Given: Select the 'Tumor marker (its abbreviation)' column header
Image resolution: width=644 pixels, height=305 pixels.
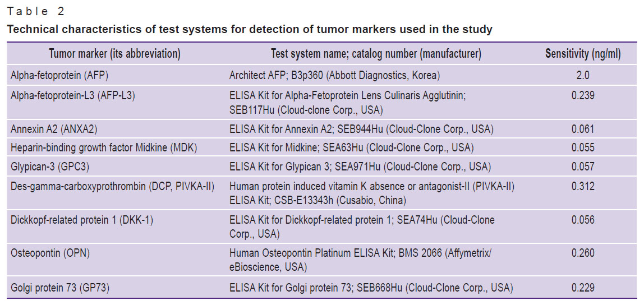Looking at the screenshot, I should tap(114, 53).
